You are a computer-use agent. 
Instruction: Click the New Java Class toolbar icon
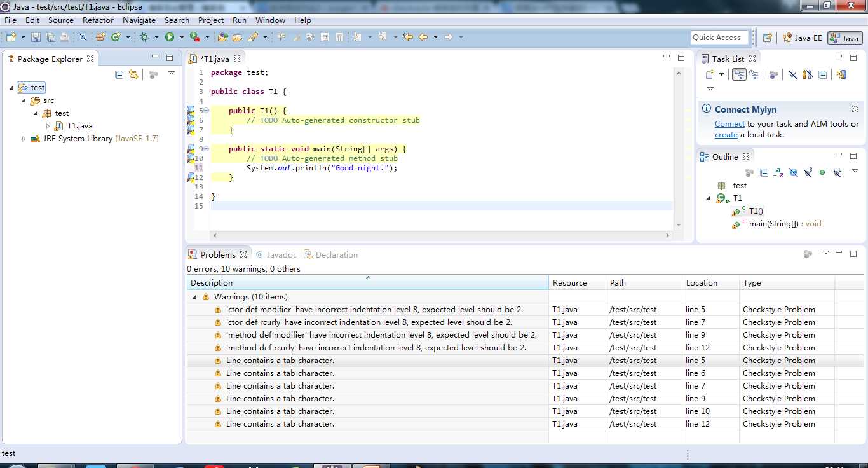[x=116, y=38]
